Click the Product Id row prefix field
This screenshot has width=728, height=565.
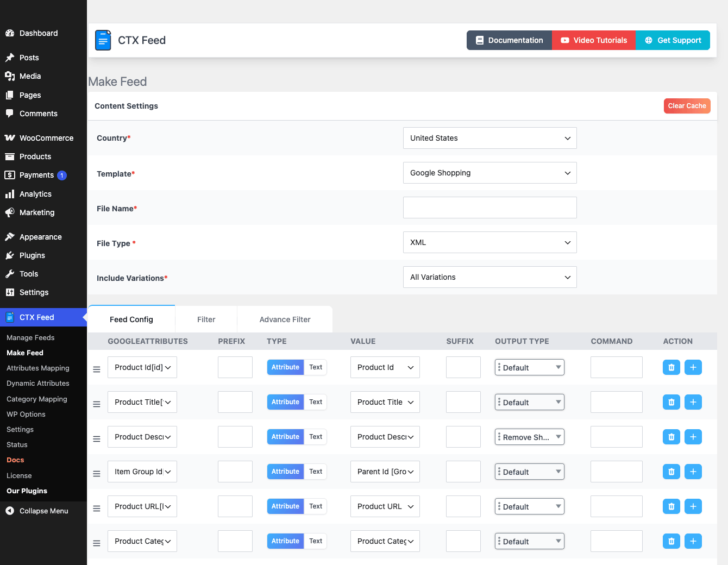(x=235, y=367)
